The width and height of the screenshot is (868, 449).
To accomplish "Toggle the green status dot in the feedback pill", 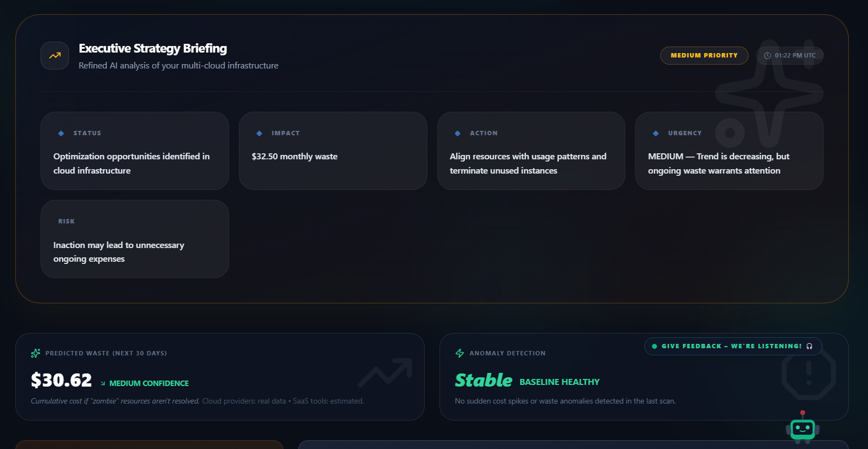I will point(654,346).
